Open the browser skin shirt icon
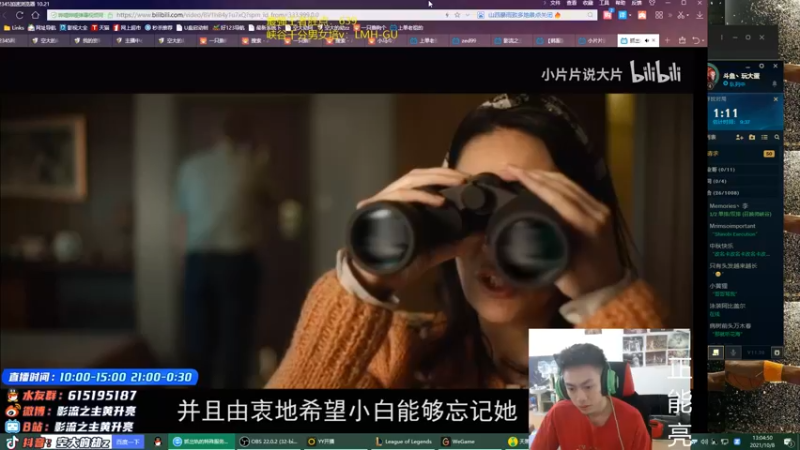Image resolution: width=800 pixels, height=450 pixels. [x=652, y=3]
